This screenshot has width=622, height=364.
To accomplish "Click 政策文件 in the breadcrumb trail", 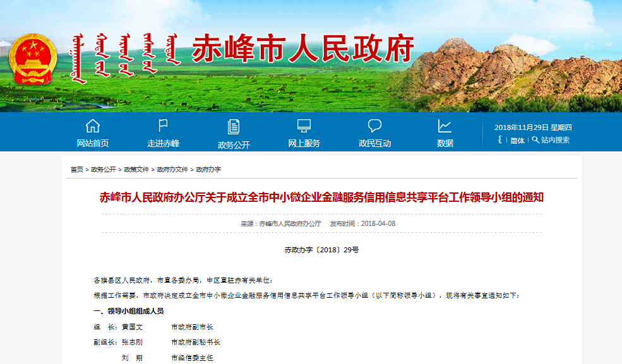I will click(136, 170).
